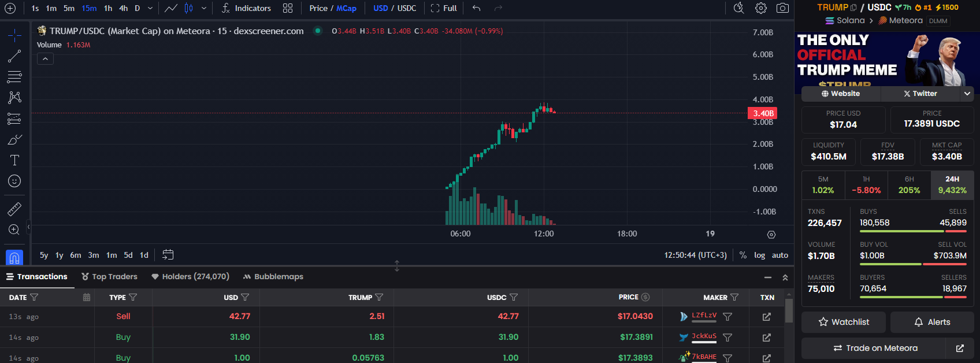Click the Trade on Meteora button
980x363 pixels.
click(x=875, y=348)
